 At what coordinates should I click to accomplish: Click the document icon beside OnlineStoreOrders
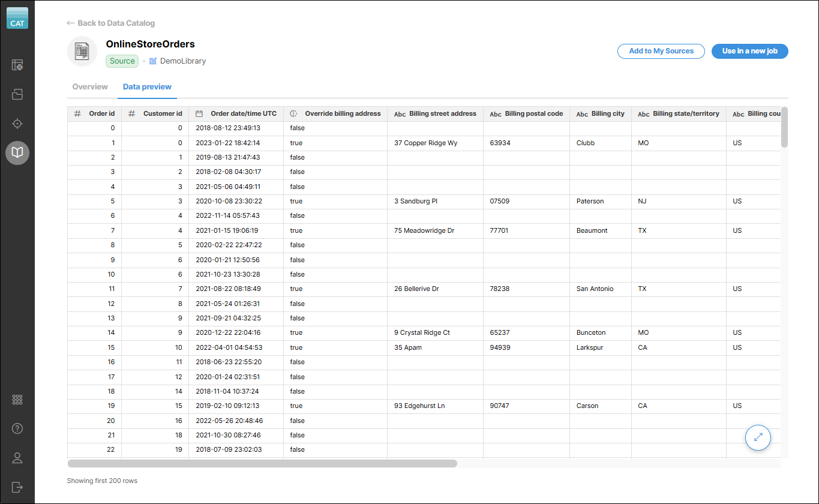[82, 51]
